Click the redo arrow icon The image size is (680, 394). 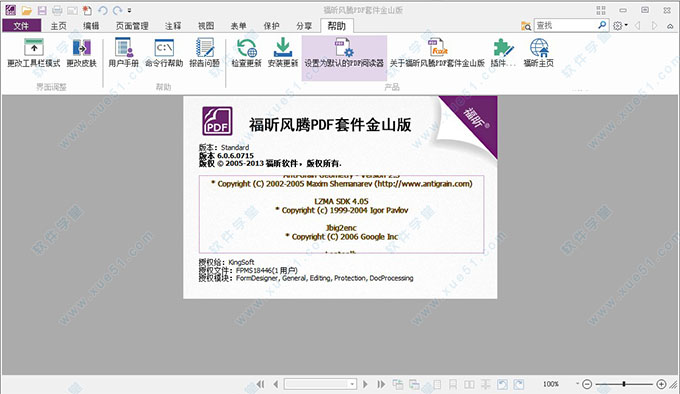118,10
